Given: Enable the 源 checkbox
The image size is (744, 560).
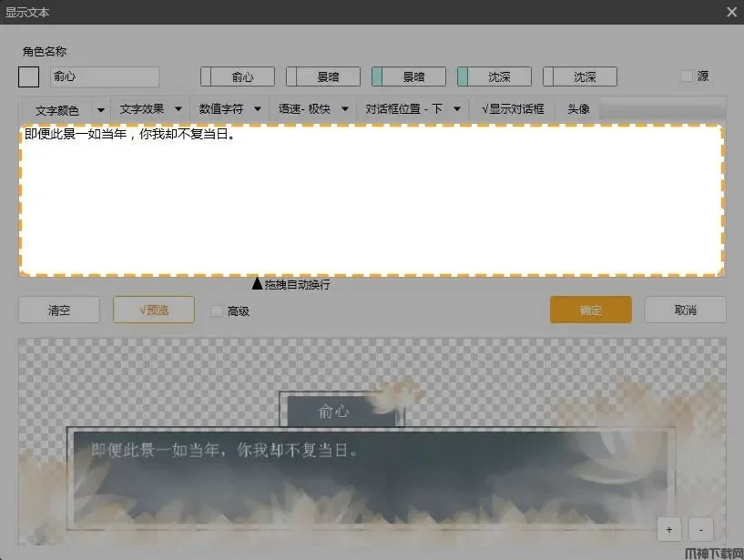Looking at the screenshot, I should [x=686, y=76].
